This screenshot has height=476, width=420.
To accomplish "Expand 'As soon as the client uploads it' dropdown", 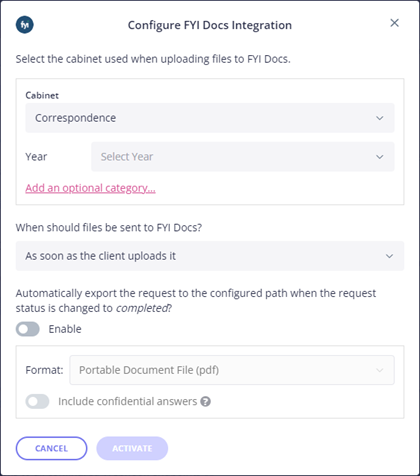I will (x=210, y=256).
